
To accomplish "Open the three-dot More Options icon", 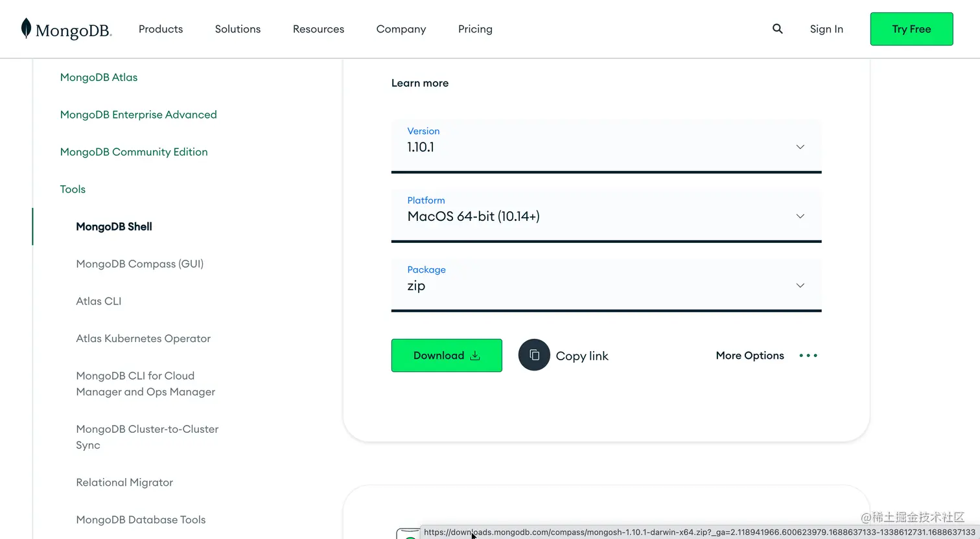I will coord(808,356).
